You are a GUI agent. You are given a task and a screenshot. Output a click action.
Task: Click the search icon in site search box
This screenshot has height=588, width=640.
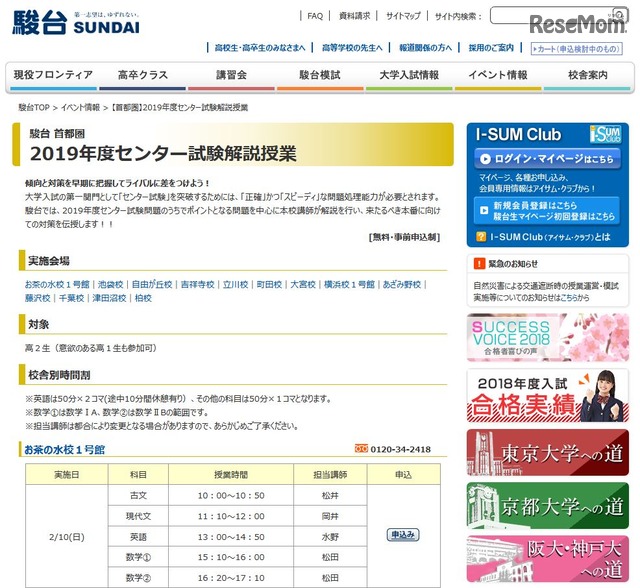[x=620, y=15]
